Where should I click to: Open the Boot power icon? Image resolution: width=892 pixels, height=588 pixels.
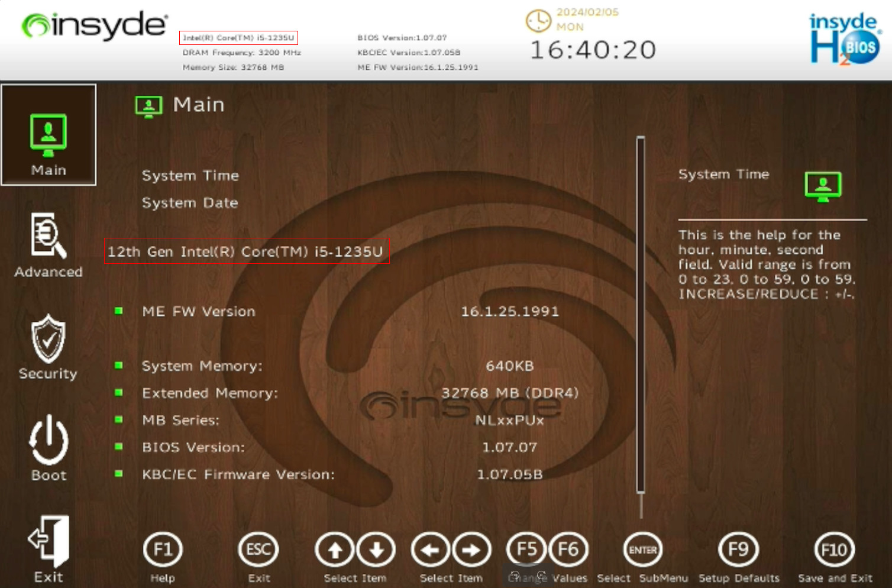pos(49,440)
